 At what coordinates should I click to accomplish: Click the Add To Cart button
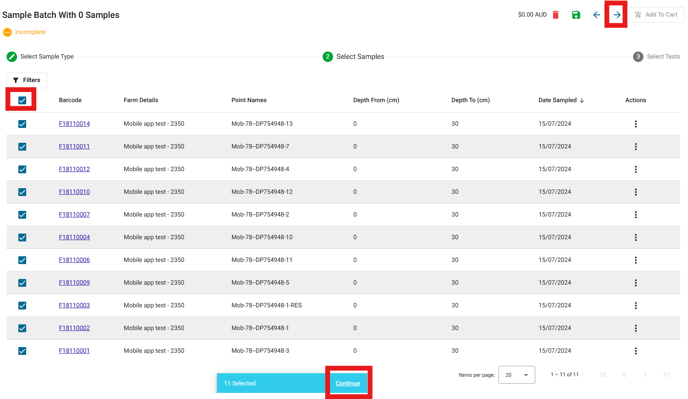pyautogui.click(x=656, y=14)
